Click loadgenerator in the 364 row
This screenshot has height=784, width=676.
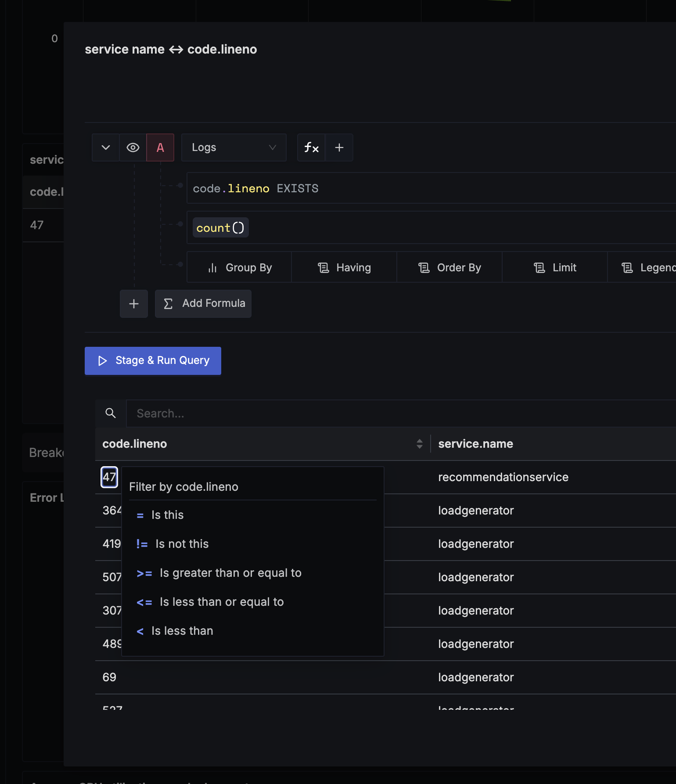pos(476,511)
